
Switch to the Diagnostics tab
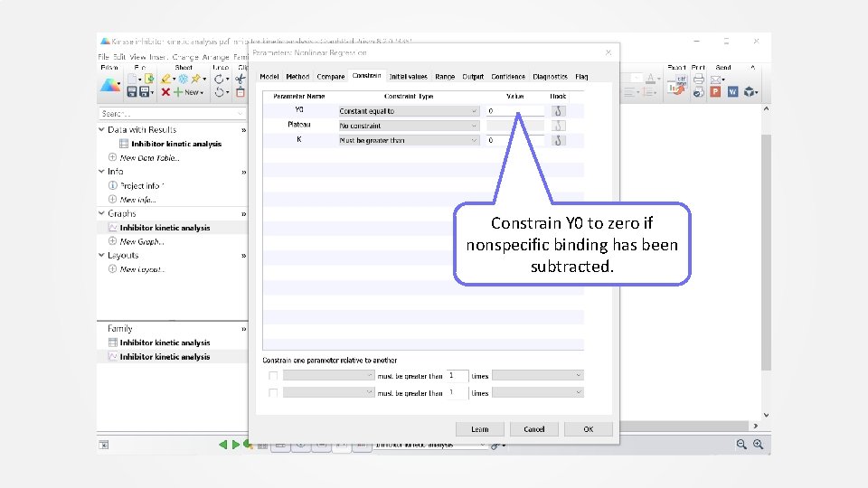pos(550,76)
